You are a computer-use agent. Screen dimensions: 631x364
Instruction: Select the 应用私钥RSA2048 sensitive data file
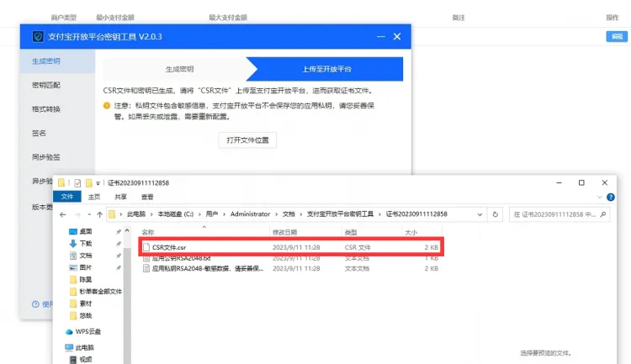(290, 268)
